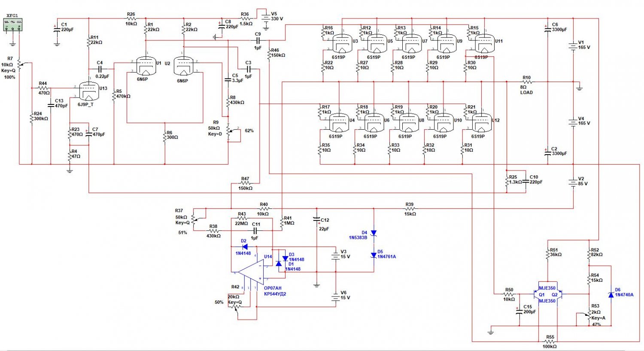This screenshot has height=351, width=644.
Task: Click the Key=A label beside R53
Action: tap(598, 318)
